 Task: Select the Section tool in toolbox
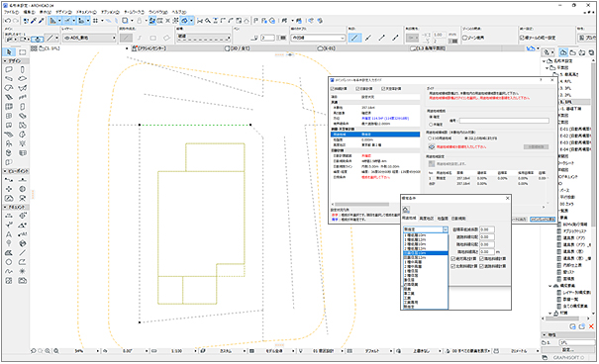click(9, 180)
